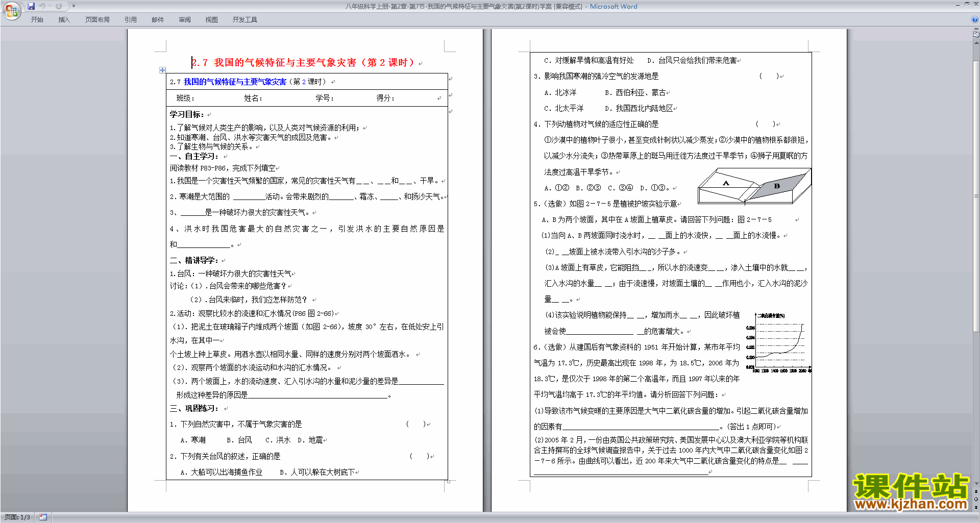
Task: Open Customize Quick Access Toolbar dropdown
Action: point(73,6)
